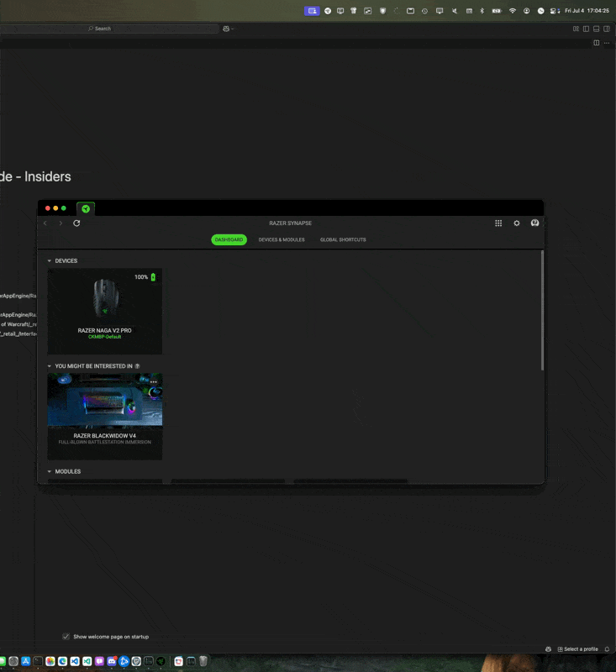This screenshot has height=672, width=616.
Task: Open Terminal from the Dock
Action: point(38,661)
